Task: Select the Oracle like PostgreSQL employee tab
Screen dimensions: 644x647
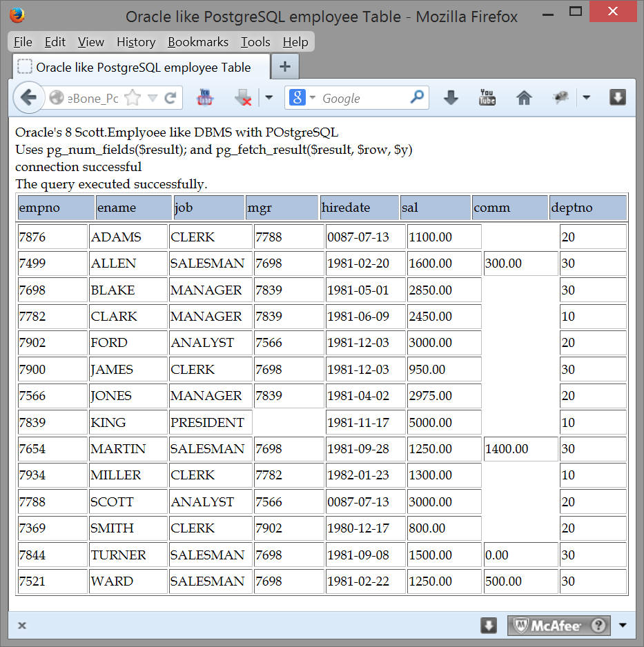Action: 142,67
